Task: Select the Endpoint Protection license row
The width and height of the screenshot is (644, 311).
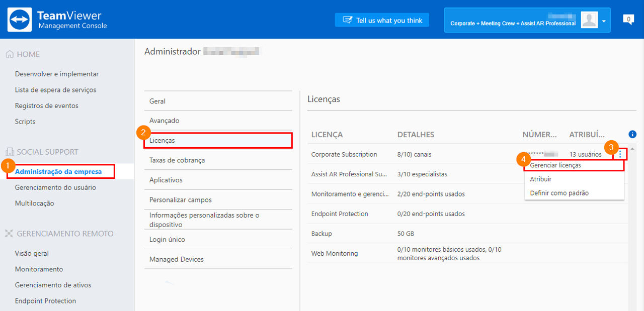Action: pyautogui.click(x=468, y=214)
